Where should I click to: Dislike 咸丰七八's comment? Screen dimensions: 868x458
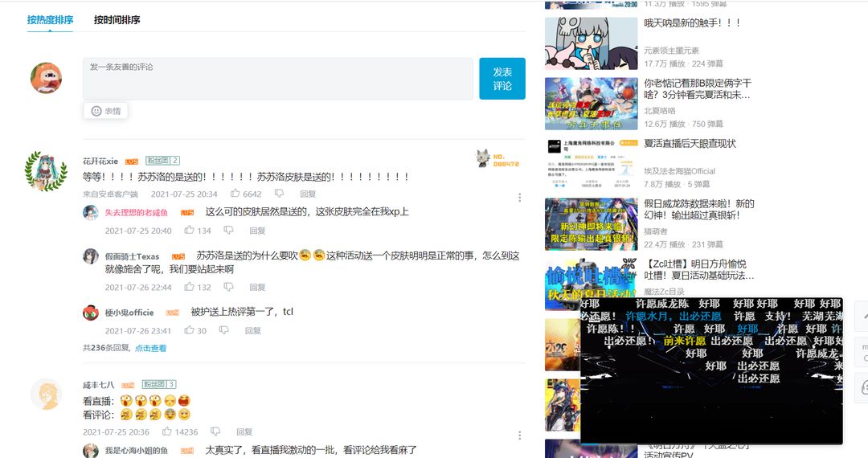[215, 431]
